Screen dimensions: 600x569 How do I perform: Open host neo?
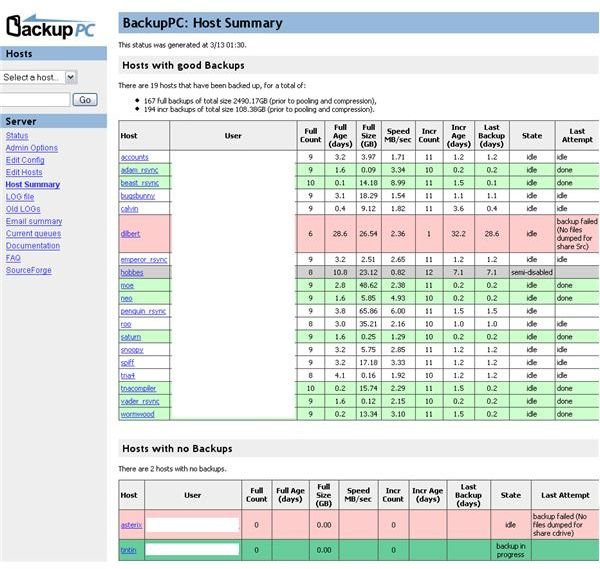126,298
